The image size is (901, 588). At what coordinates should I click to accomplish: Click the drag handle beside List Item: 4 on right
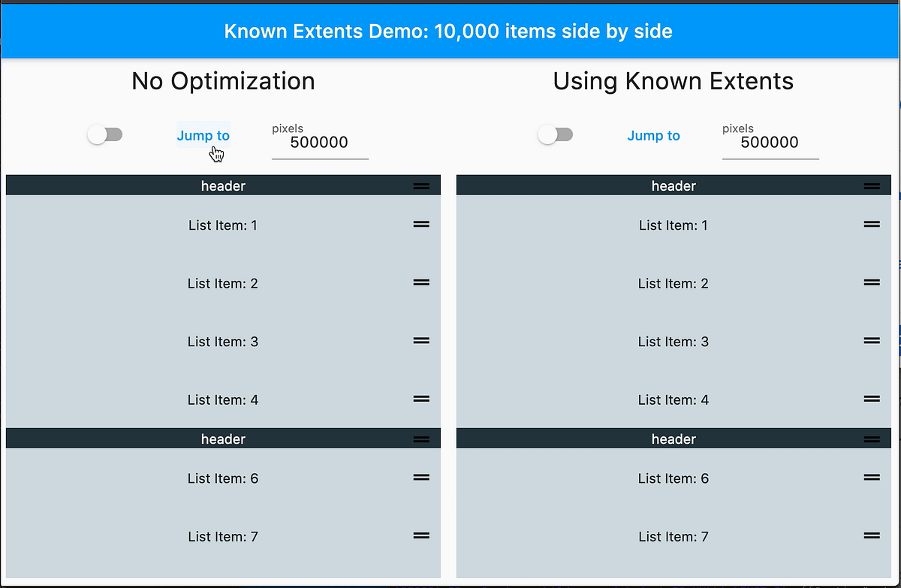pos(872,399)
